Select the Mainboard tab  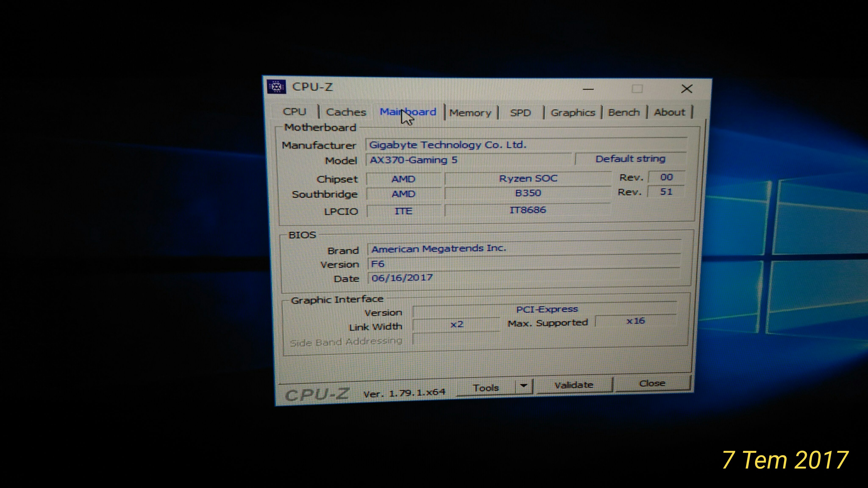(408, 111)
